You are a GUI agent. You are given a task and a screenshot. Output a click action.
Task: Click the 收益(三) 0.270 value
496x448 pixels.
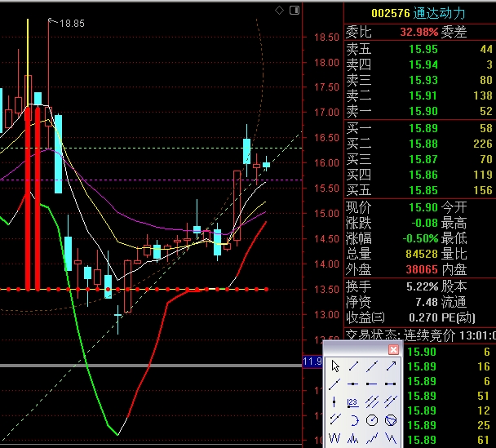point(423,317)
